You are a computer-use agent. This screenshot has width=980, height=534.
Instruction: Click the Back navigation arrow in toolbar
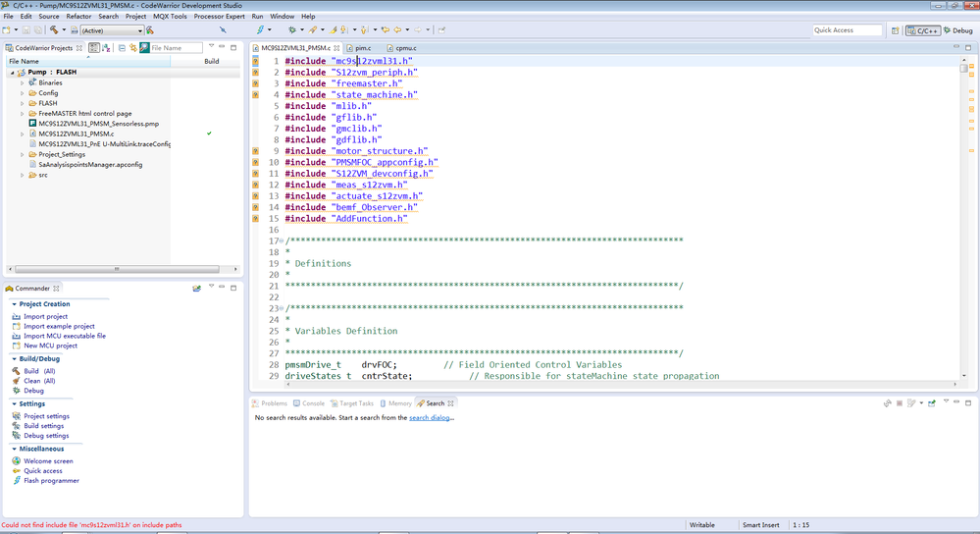pos(397,30)
